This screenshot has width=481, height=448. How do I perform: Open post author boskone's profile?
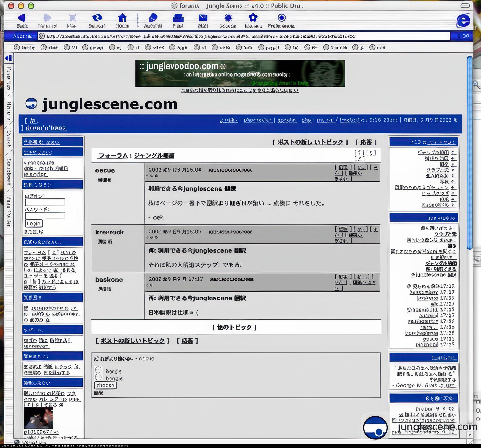(109, 280)
